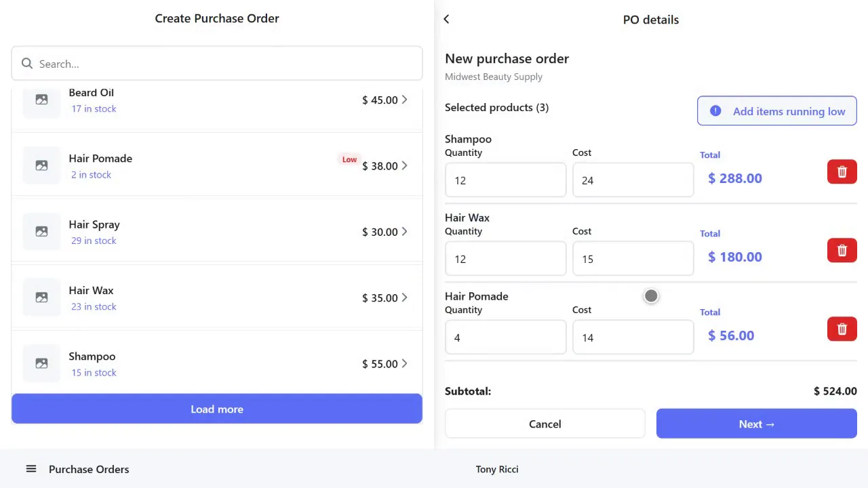This screenshot has width=868, height=488.
Task: Click the Shampoo total $ 288.00
Action: (x=735, y=178)
